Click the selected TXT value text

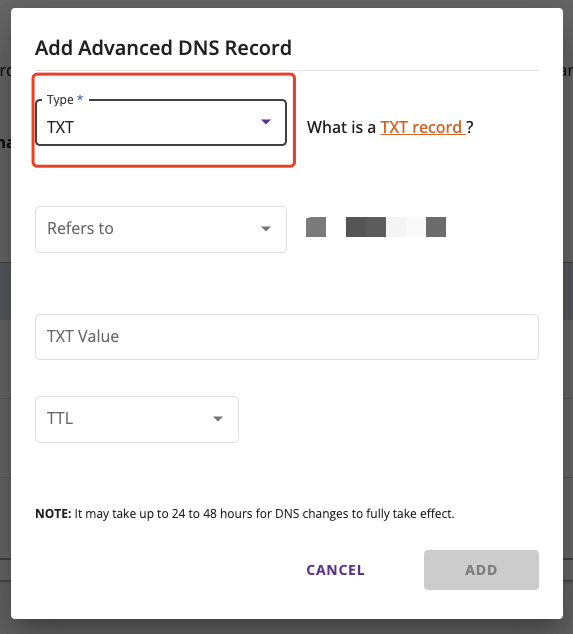(x=60, y=127)
